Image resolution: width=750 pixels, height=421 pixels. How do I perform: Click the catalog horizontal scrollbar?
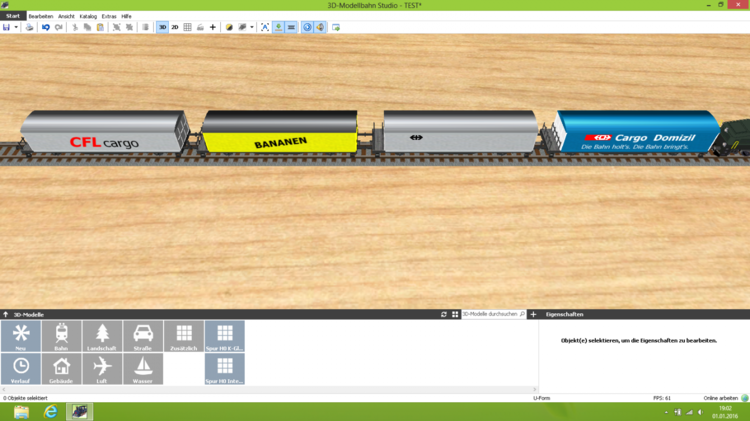[x=269, y=390]
